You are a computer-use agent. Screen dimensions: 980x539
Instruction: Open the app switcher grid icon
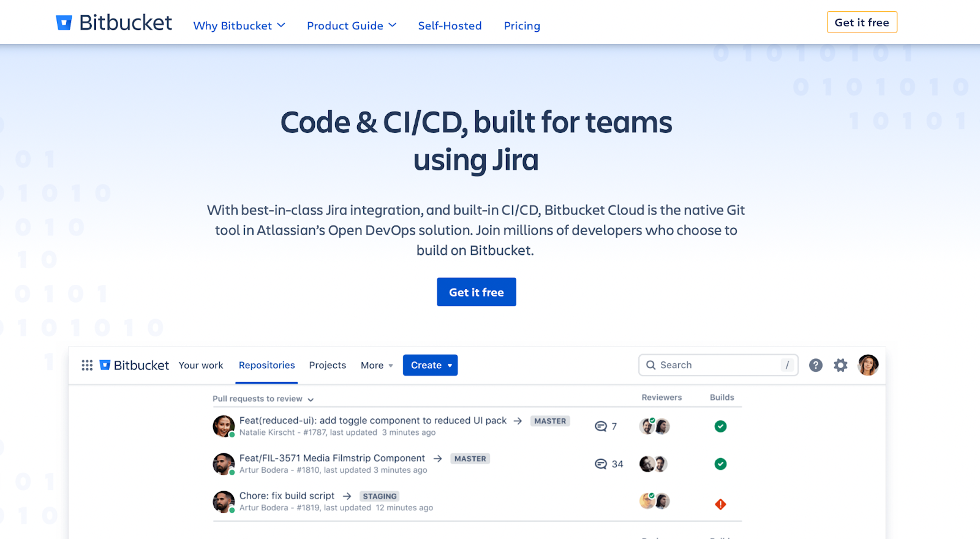tap(87, 365)
